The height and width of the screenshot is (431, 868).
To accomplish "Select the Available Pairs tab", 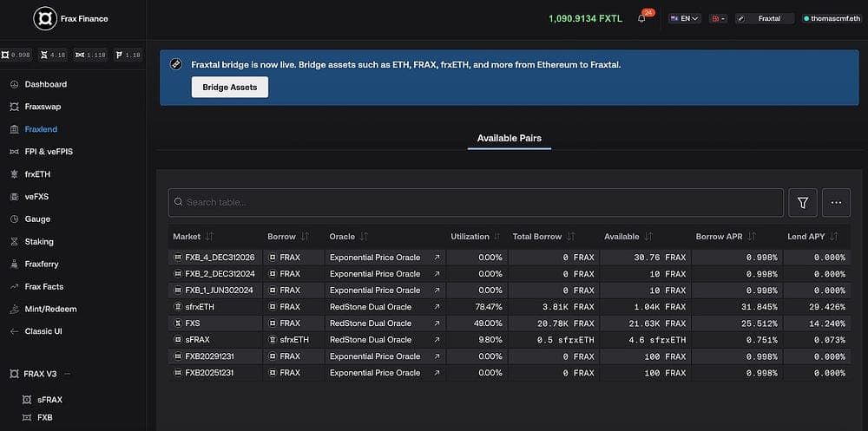I will coord(510,138).
